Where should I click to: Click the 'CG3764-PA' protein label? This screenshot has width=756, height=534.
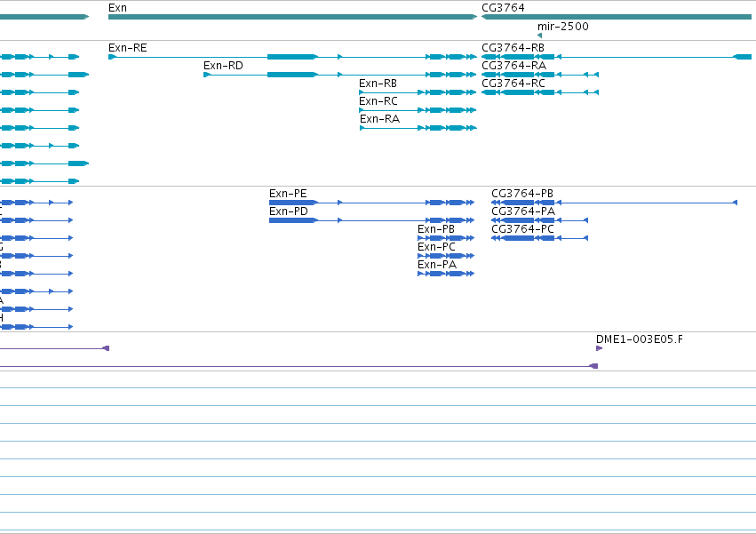(523, 211)
